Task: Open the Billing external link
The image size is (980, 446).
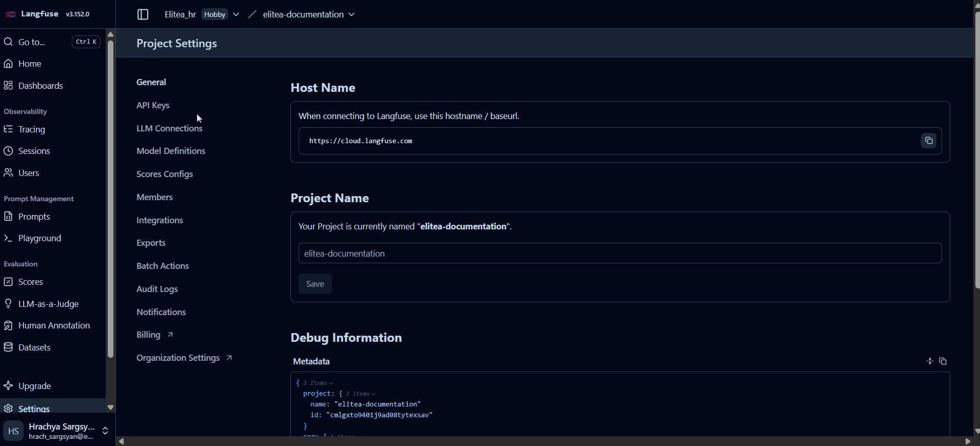Action: (154, 335)
